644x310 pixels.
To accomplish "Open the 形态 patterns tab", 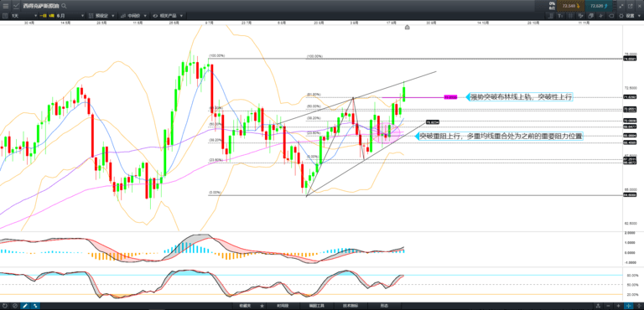I will pyautogui.click(x=384, y=306).
